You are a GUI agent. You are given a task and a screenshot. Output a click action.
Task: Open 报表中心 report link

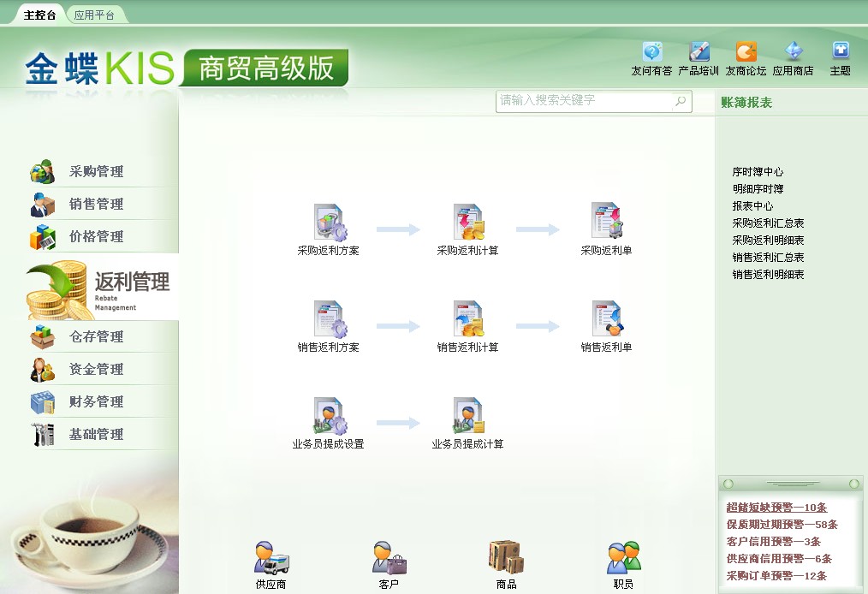click(752, 206)
